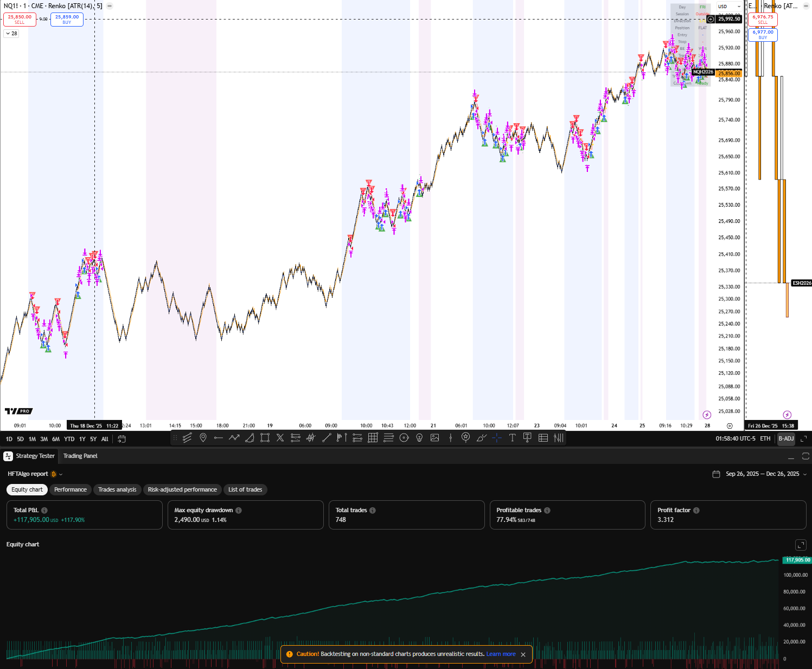The image size is (812, 669).
Task: Click the Learn more link in the caution banner
Action: [501, 654]
